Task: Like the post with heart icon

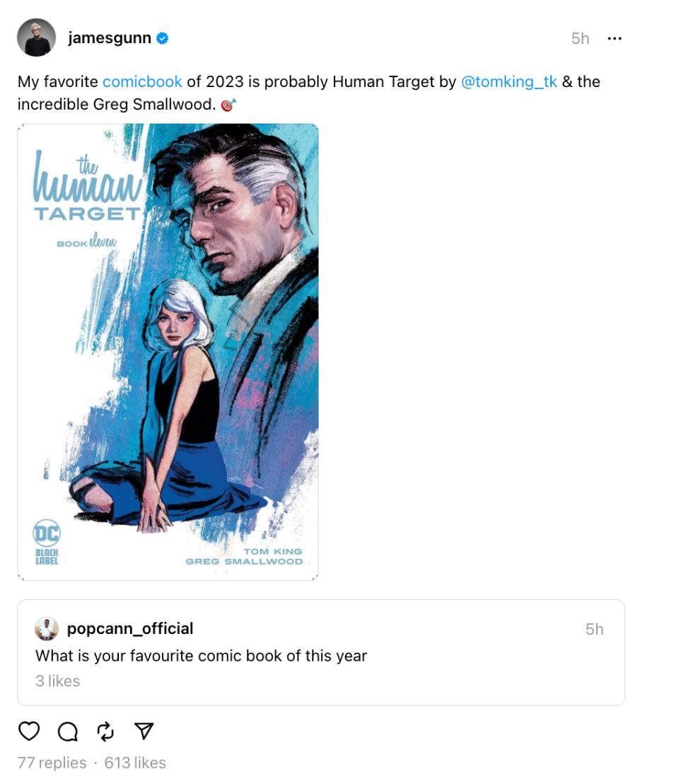Action: click(x=29, y=731)
